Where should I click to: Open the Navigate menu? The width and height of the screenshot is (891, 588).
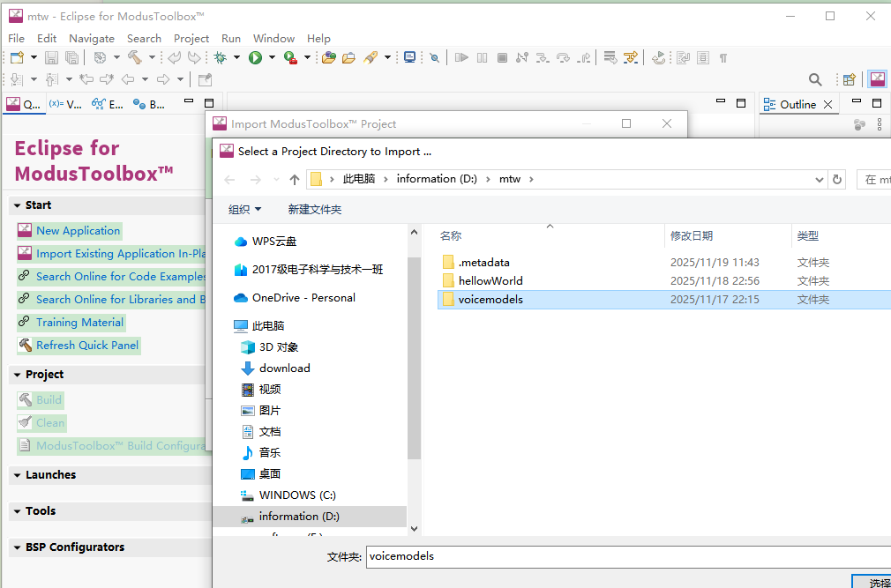92,39
